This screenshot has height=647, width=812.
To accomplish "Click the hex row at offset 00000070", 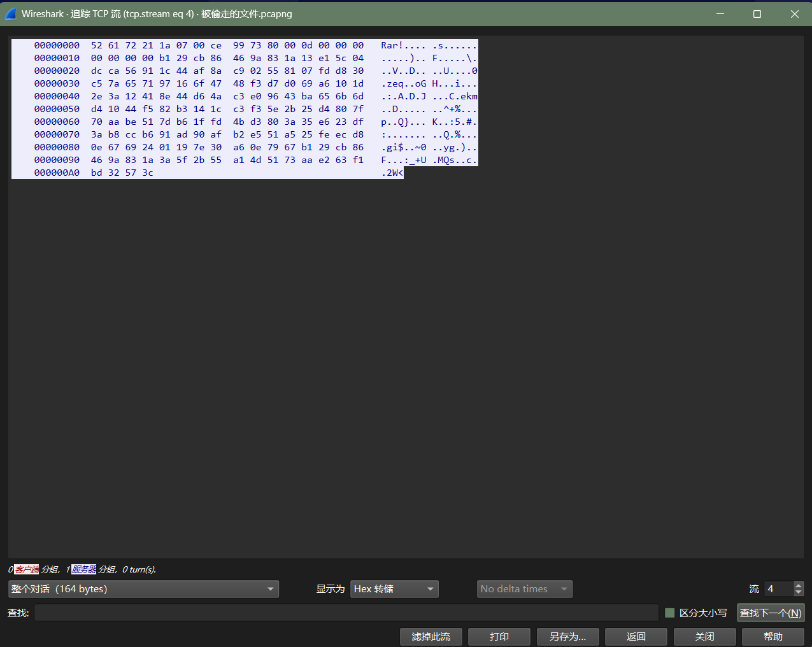I will click(245, 134).
